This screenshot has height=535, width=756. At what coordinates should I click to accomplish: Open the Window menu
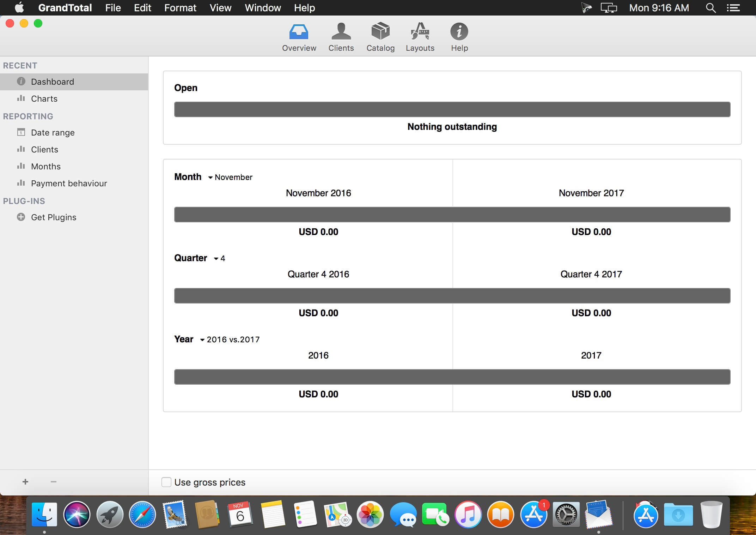pos(263,8)
